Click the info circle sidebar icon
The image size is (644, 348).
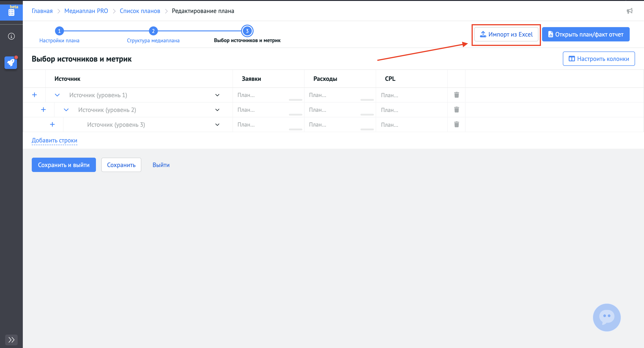[11, 36]
